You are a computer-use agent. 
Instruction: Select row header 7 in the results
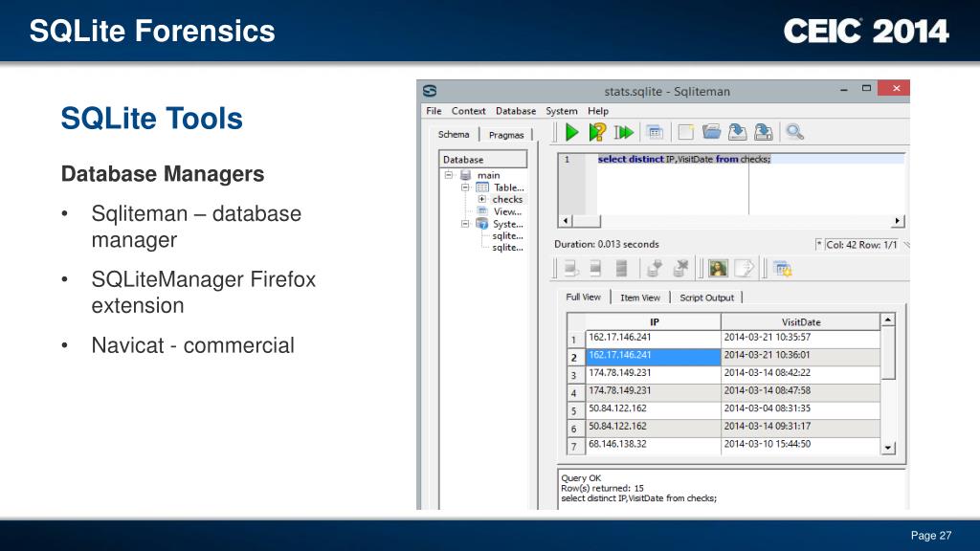[575, 446]
